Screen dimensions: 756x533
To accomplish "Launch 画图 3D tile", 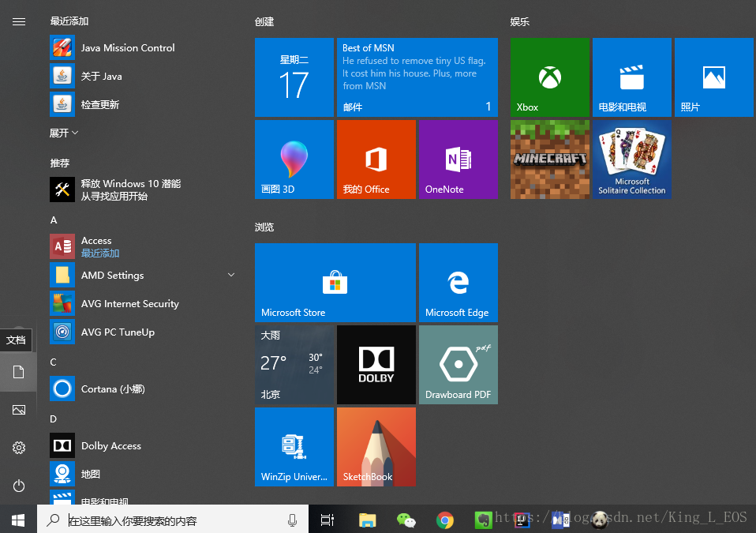I will point(294,160).
